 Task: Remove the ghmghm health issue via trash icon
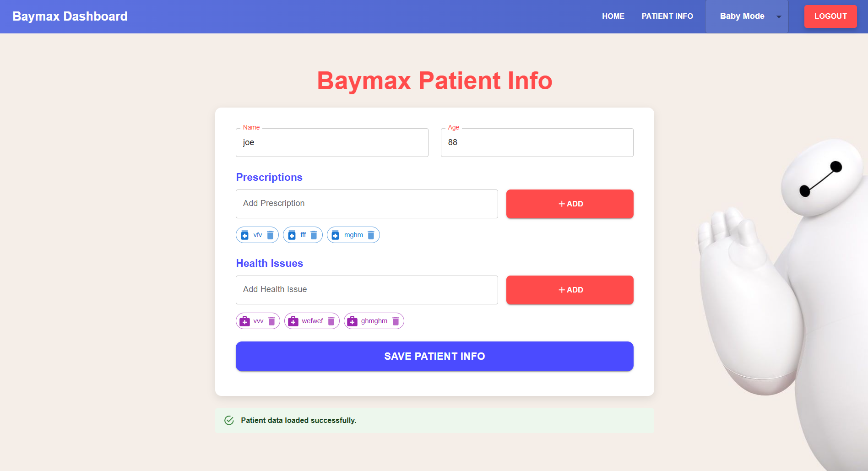[x=396, y=321]
